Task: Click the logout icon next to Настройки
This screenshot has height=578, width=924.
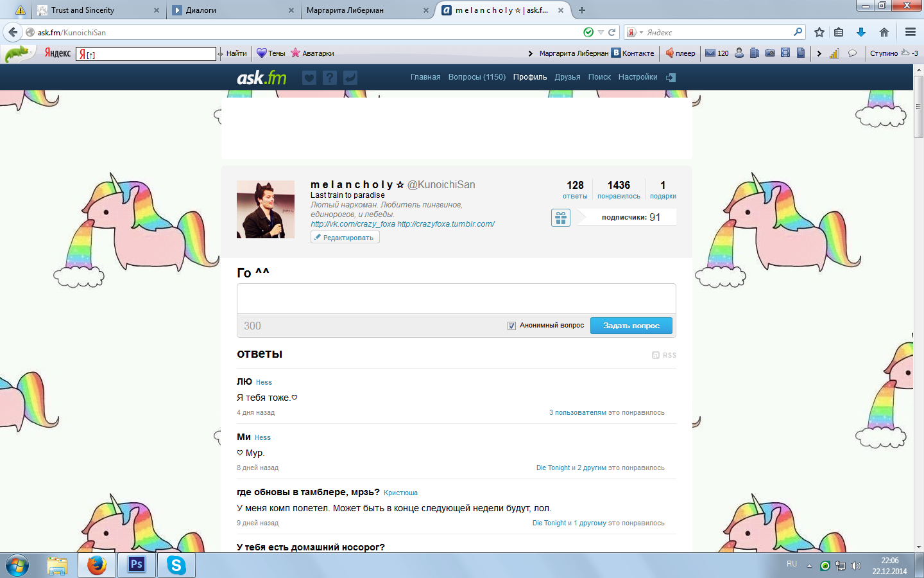Action: pyautogui.click(x=671, y=77)
